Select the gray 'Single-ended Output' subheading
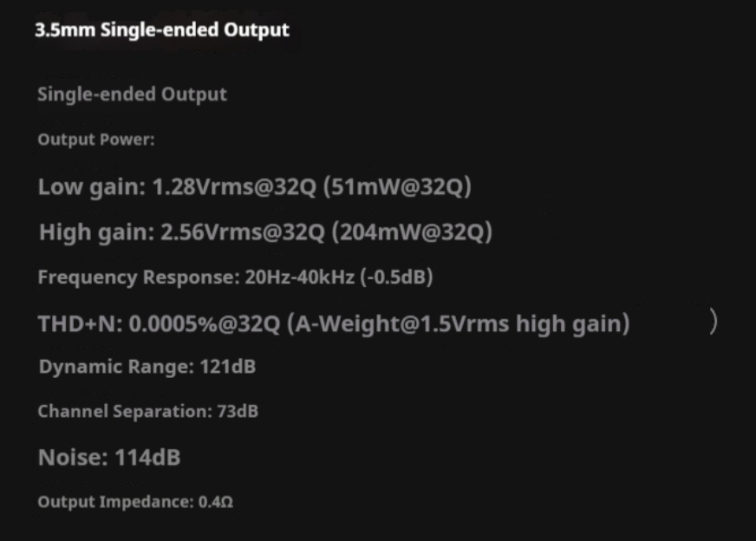 coord(132,95)
